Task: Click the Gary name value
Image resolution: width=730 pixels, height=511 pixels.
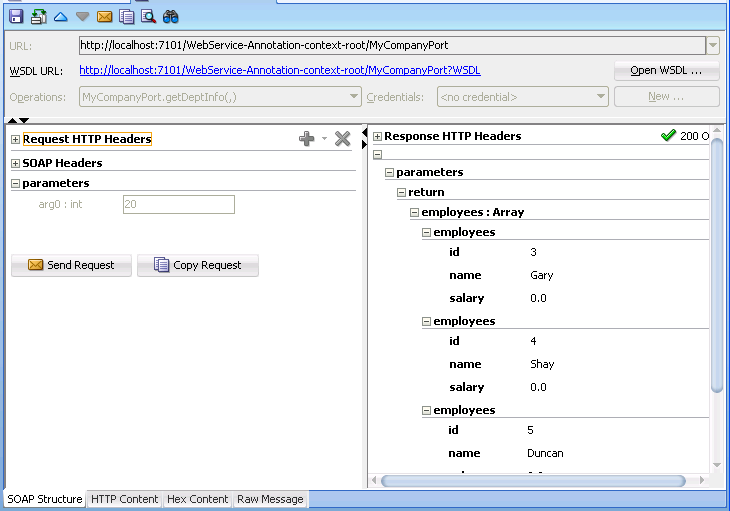Action: [x=541, y=276]
